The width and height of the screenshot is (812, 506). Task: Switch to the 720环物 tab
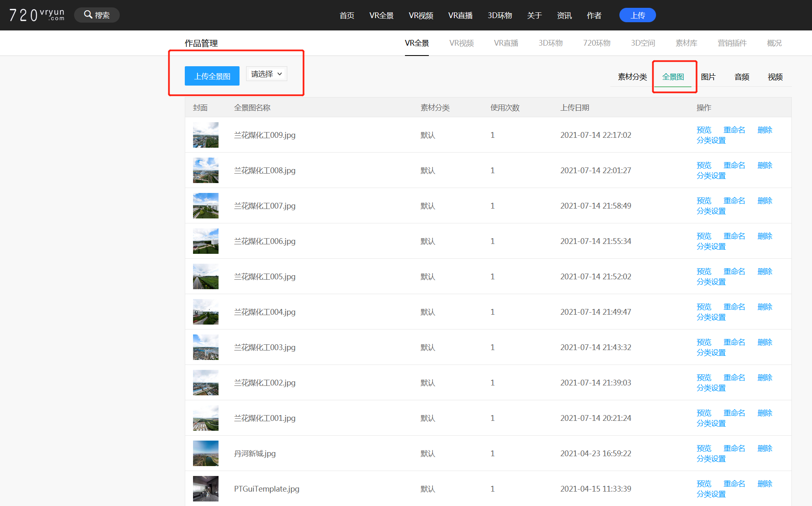coord(597,43)
